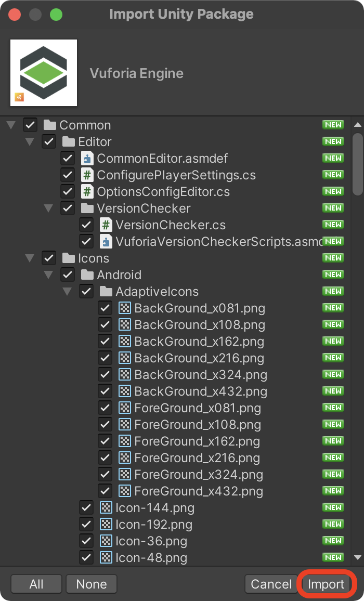364x601 pixels.
Task: Toggle the BackGround_x216.png checkbox
Action: 105,358
